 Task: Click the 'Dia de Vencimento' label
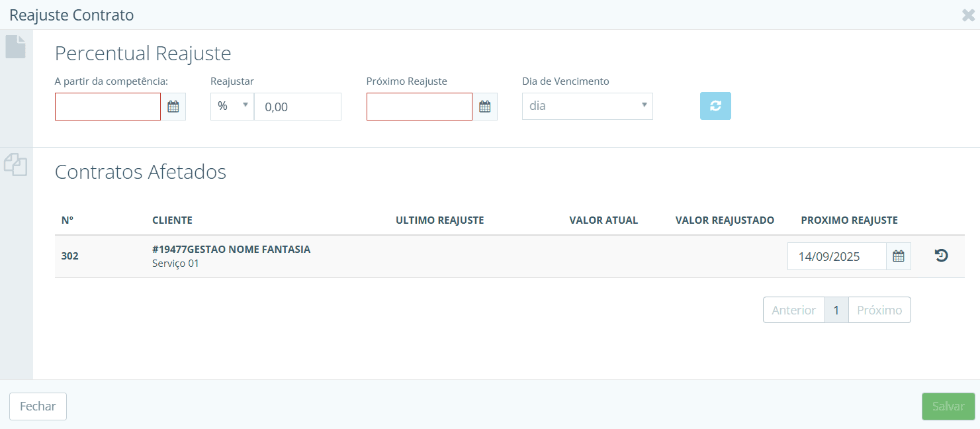566,81
